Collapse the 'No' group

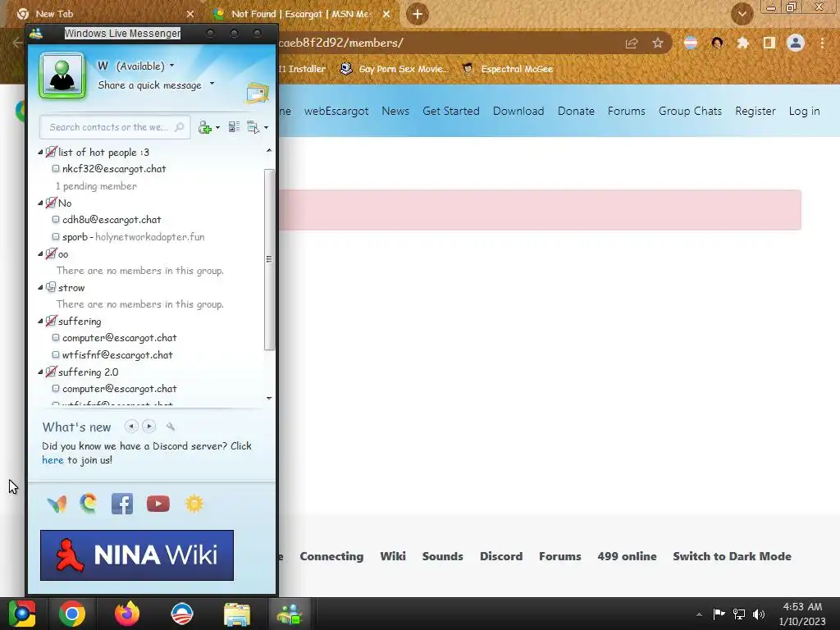pyautogui.click(x=41, y=203)
